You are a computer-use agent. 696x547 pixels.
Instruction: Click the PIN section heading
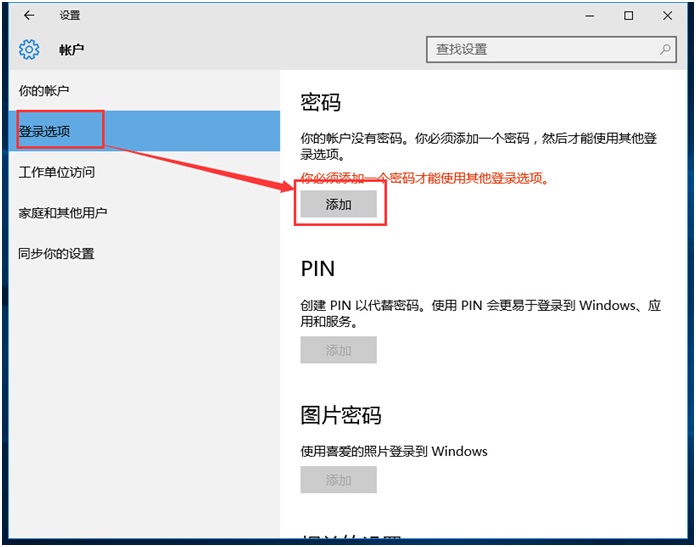click(318, 269)
